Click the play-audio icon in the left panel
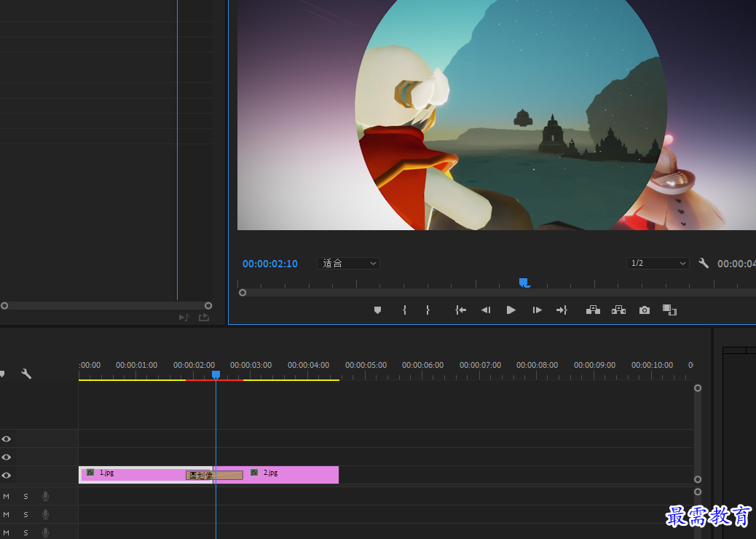756x539 pixels. (184, 318)
